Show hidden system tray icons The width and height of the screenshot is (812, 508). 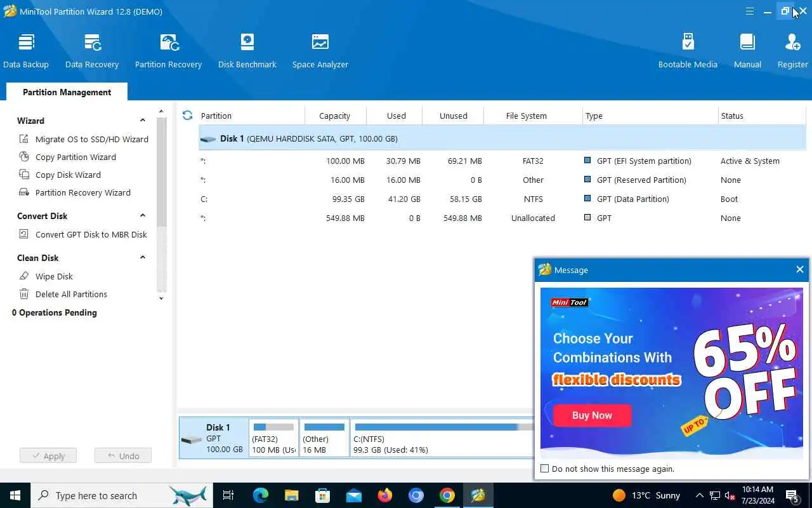coord(700,495)
